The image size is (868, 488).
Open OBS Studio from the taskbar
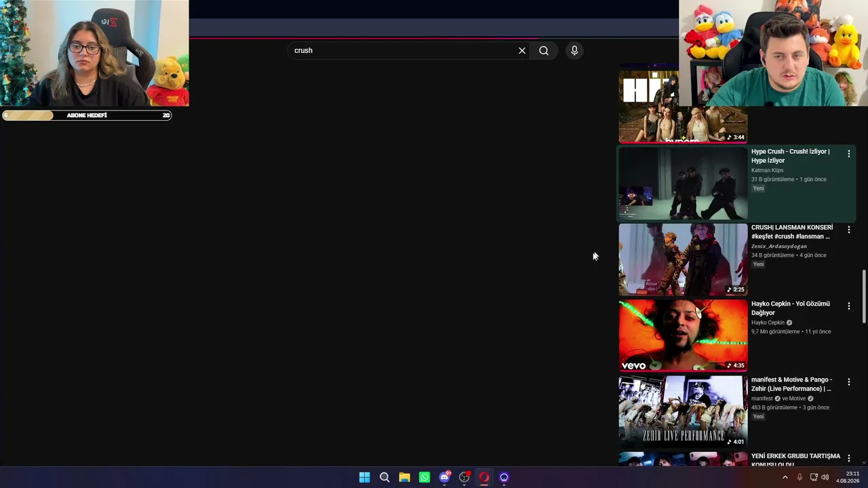pyautogui.click(x=464, y=477)
